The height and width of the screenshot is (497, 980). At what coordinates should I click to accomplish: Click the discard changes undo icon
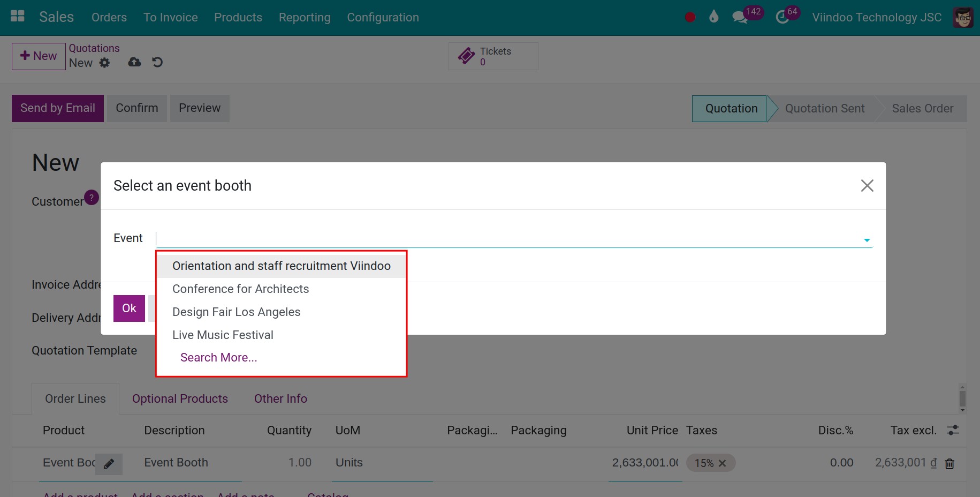(157, 62)
